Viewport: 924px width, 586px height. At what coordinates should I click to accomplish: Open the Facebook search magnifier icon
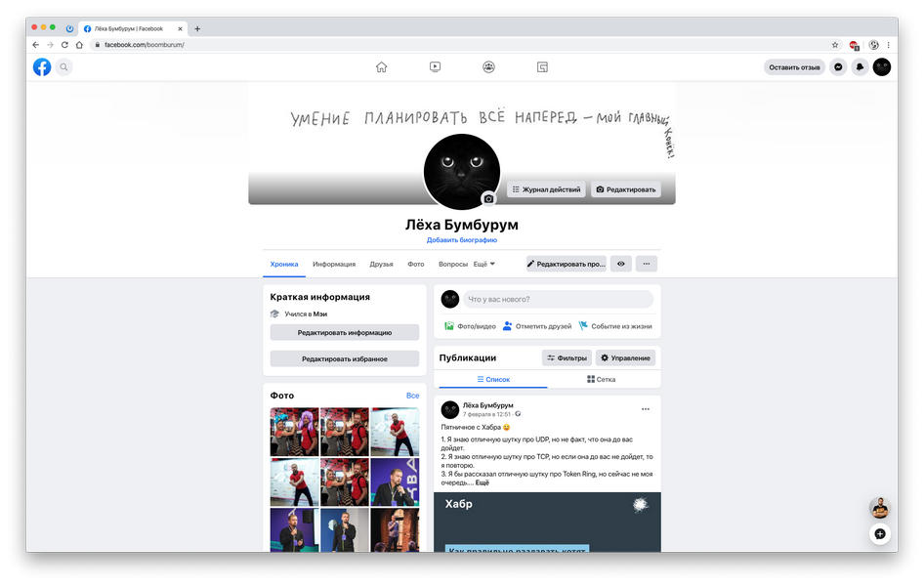coord(63,67)
